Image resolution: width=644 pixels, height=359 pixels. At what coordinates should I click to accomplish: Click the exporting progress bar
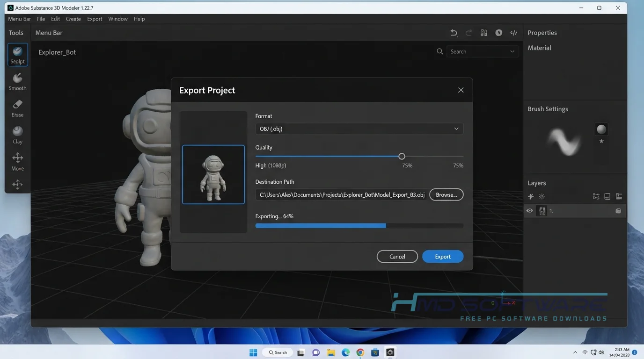(359, 226)
